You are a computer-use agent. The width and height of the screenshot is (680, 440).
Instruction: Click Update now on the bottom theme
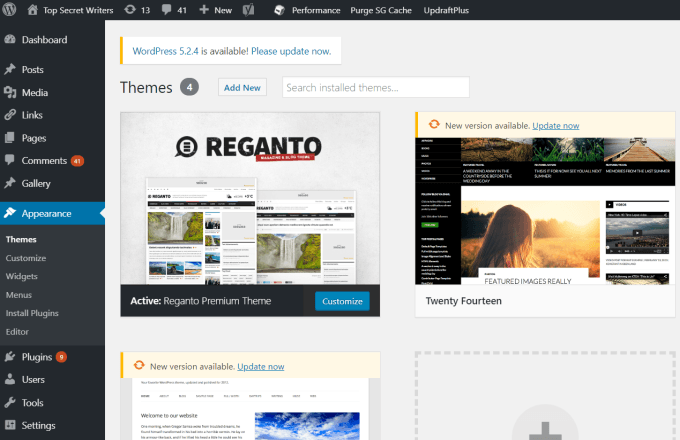[x=261, y=366]
